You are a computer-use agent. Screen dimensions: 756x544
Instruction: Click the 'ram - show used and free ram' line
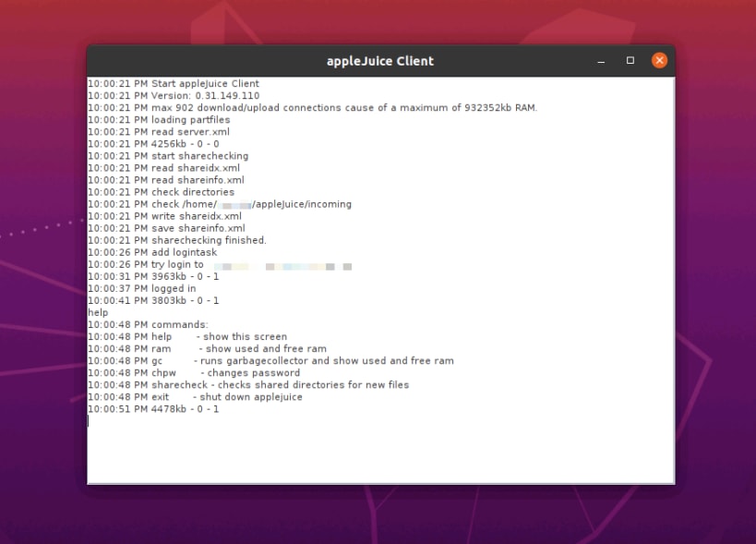click(207, 349)
